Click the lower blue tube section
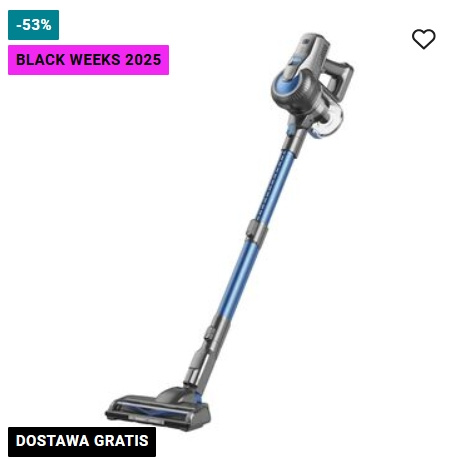 coord(238,278)
